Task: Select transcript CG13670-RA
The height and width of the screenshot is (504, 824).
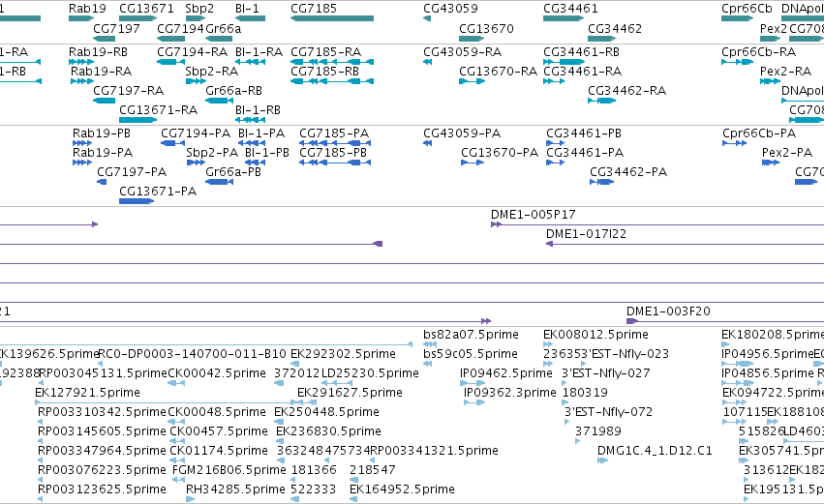Action: point(499,71)
